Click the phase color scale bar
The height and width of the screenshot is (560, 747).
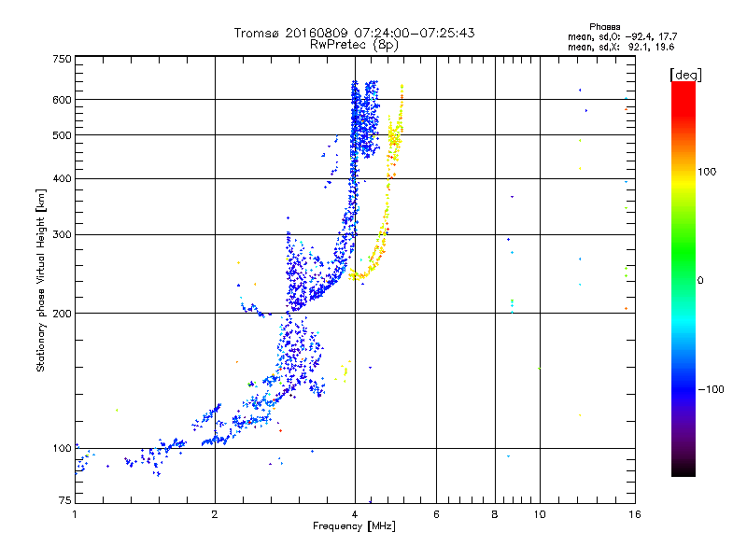pos(684,278)
